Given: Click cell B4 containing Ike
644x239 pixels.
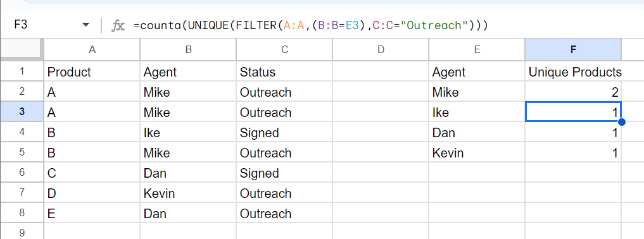Looking at the screenshot, I should coord(188,132).
